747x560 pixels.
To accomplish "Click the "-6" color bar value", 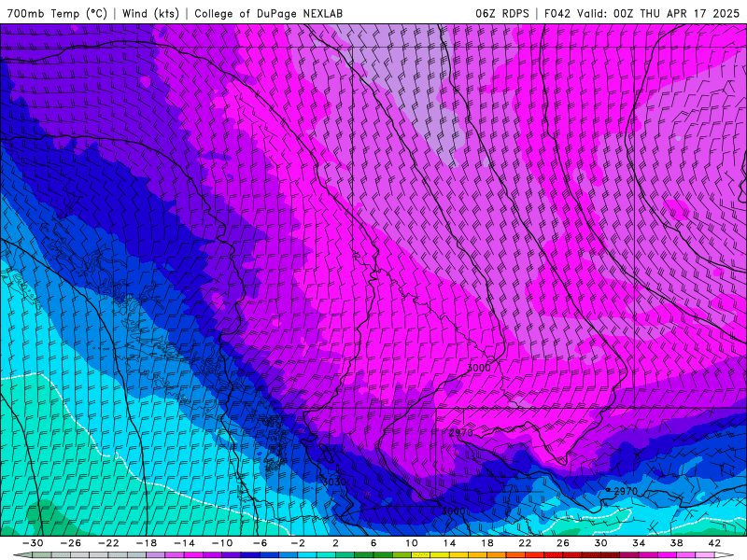I will 261,543.
